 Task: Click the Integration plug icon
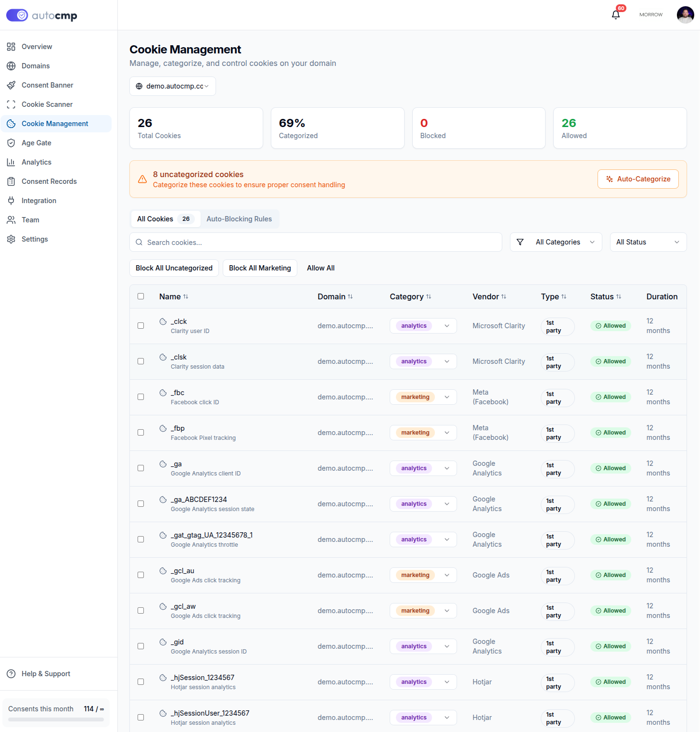pos(11,201)
